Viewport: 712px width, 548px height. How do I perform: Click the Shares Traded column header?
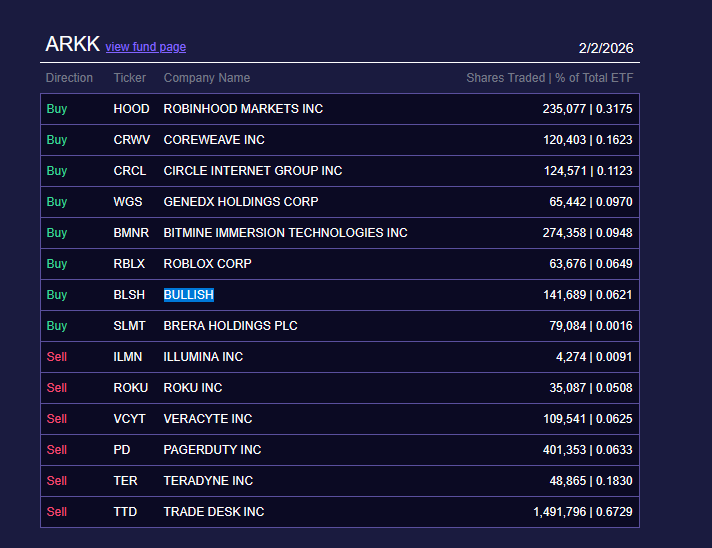(549, 78)
